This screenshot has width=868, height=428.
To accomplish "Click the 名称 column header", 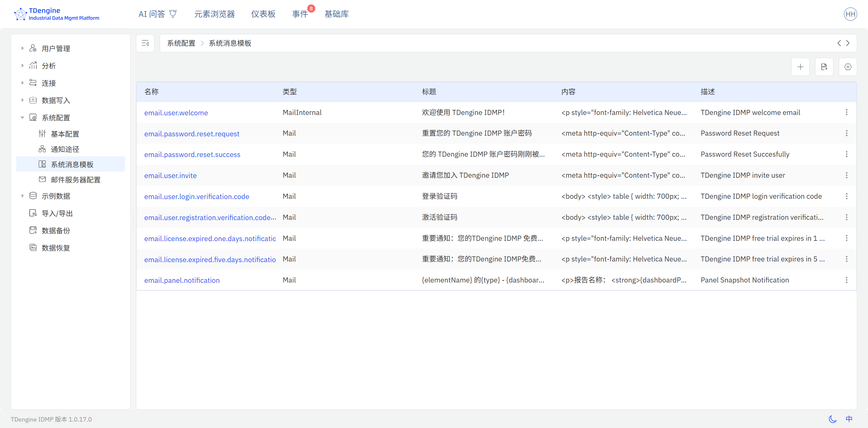I will pyautogui.click(x=151, y=92).
